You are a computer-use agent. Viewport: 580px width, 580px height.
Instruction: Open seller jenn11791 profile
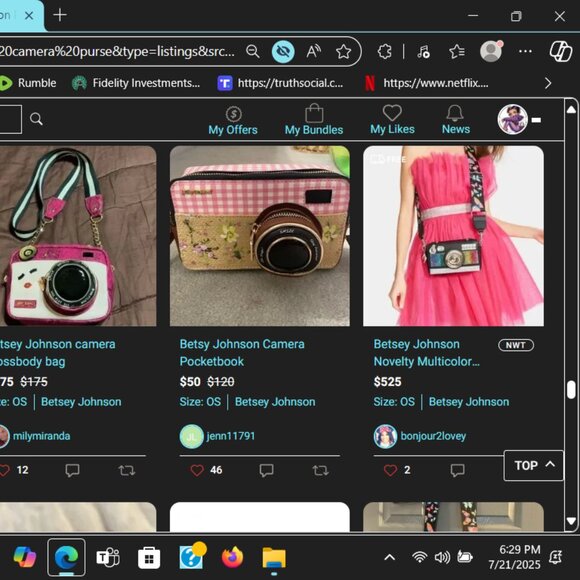231,436
